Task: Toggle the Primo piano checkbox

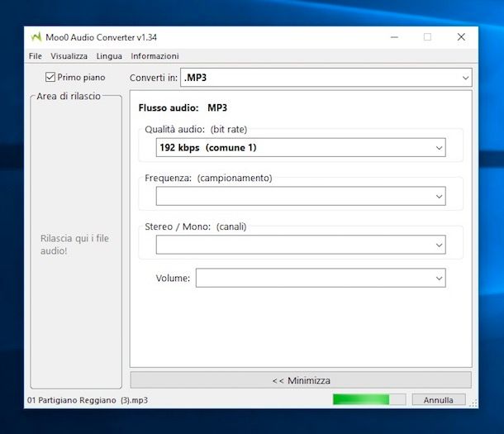Action: click(x=50, y=78)
